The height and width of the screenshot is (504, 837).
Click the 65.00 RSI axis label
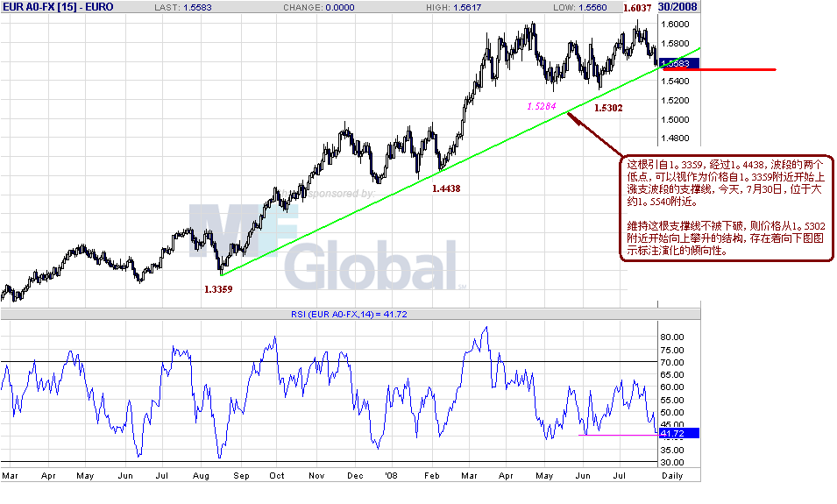[672, 374]
